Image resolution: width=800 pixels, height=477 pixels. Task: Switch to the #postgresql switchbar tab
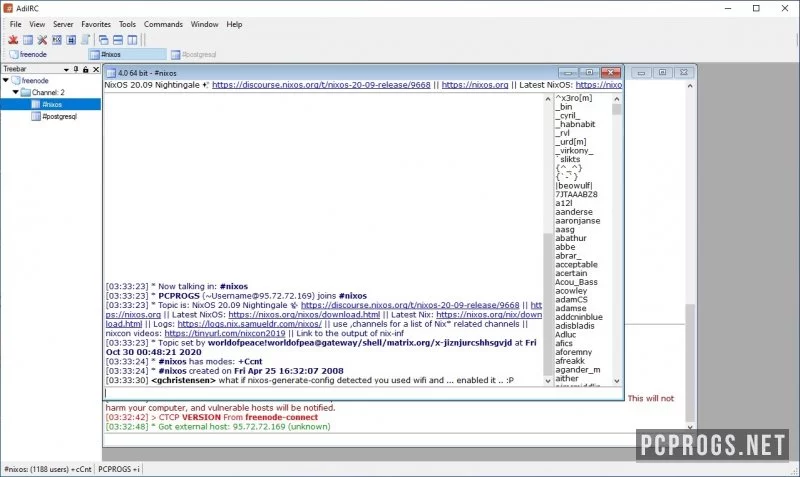pos(194,54)
